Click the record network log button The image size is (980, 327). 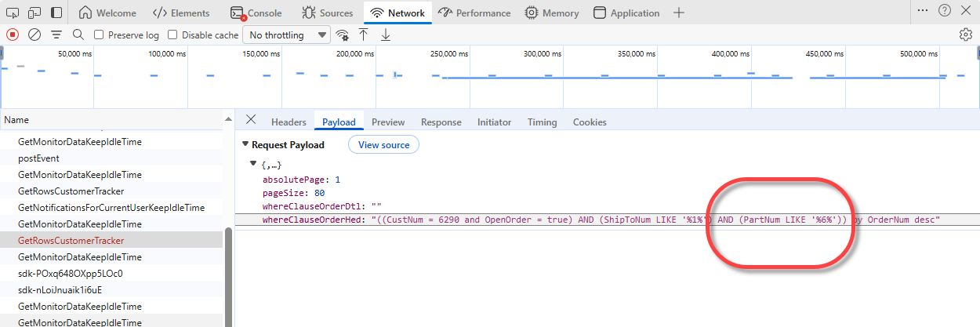point(13,35)
